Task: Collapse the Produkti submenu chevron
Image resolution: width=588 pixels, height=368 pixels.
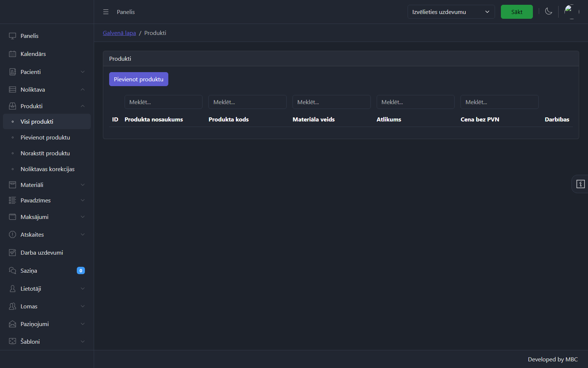Action: pos(83,106)
